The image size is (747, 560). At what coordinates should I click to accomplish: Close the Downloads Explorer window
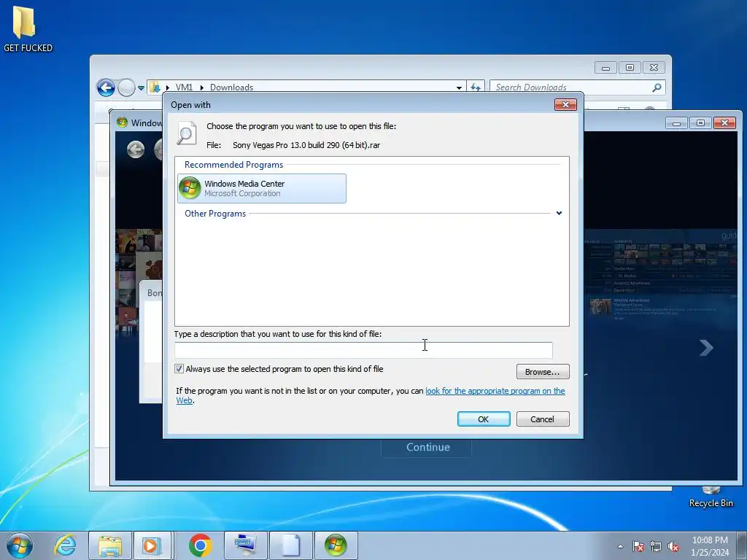654,68
